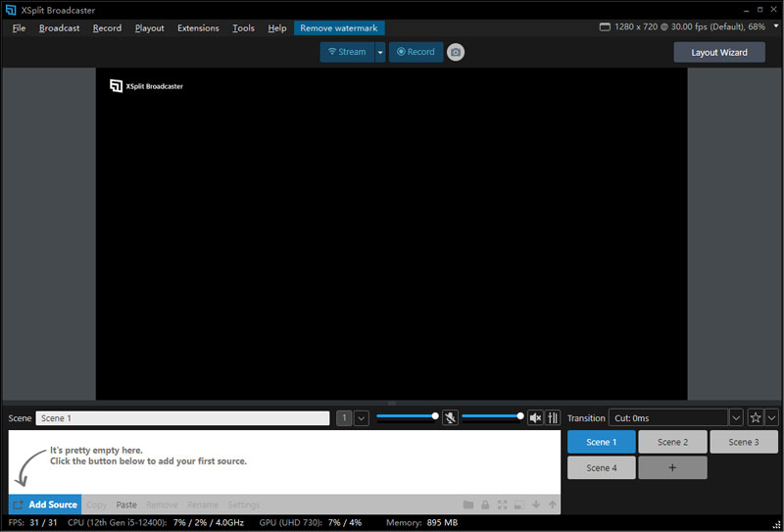Viewport: 784px width, 532px height.
Task: Click the GPU (UHD 730) status text
Action: [310, 523]
